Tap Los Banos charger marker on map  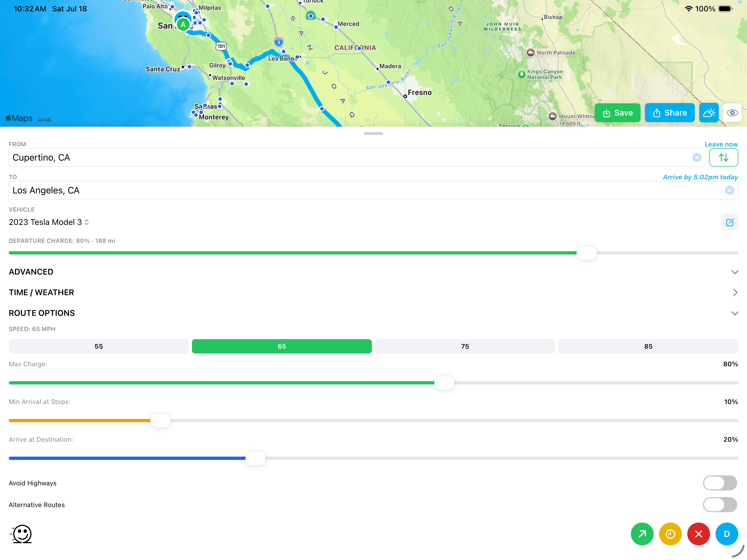pos(297,57)
